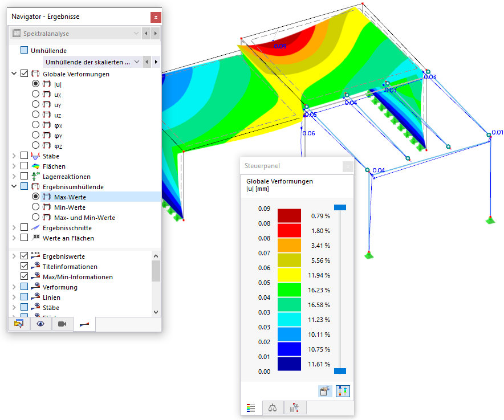Go to next analysis type arrow
The image size is (504, 420).
point(156,33)
